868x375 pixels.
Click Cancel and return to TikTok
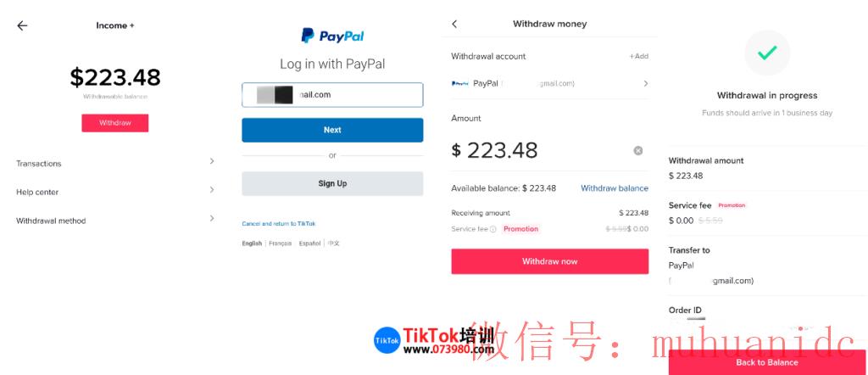pyautogui.click(x=278, y=224)
